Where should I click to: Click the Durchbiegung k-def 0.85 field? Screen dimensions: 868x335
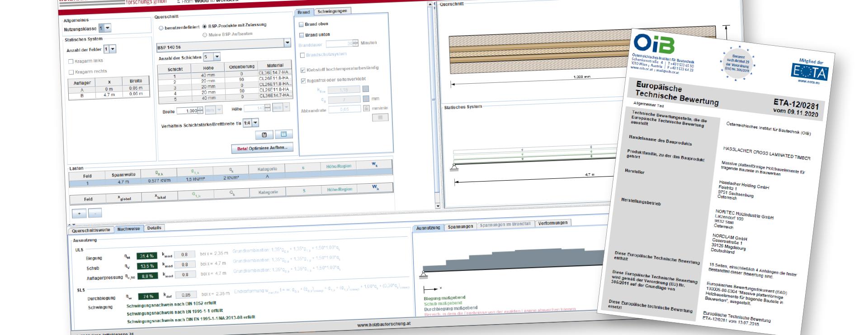click(x=186, y=295)
